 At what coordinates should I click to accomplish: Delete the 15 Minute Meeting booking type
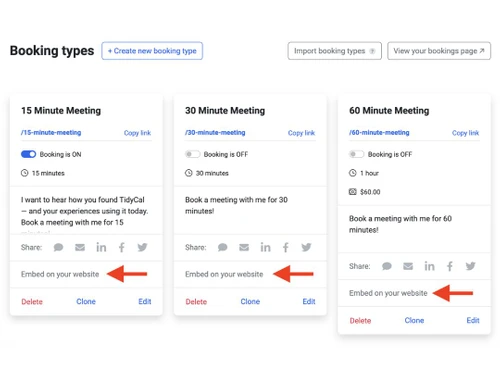(x=32, y=302)
